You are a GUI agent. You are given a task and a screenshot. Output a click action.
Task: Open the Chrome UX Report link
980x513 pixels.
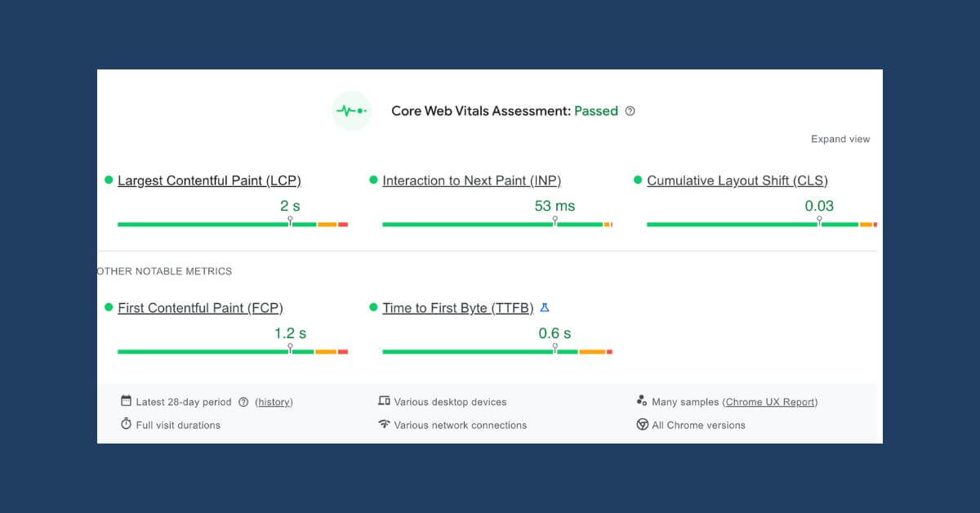click(x=770, y=402)
